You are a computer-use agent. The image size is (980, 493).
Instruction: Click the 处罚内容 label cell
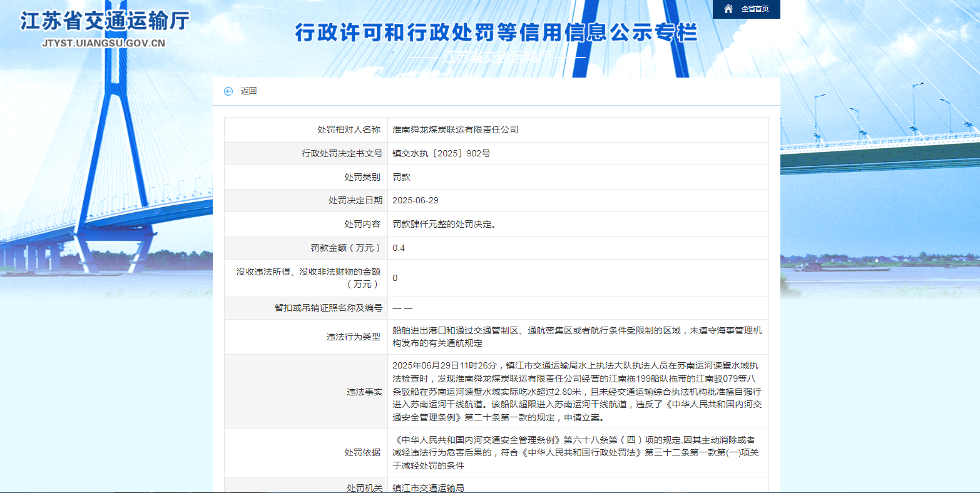coord(306,224)
